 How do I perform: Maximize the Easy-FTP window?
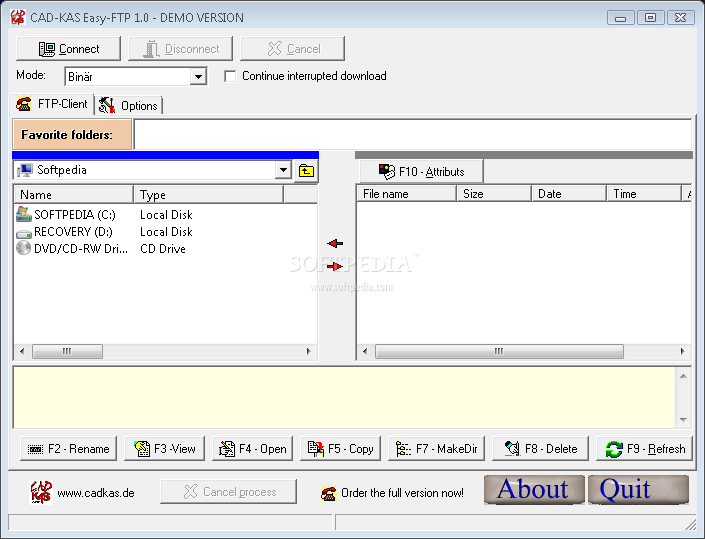(650, 18)
